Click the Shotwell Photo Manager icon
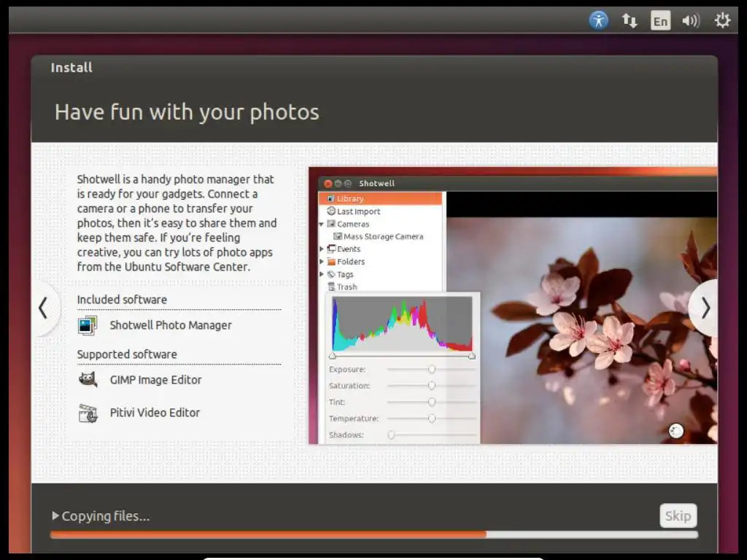The height and width of the screenshot is (560, 747). click(x=88, y=325)
